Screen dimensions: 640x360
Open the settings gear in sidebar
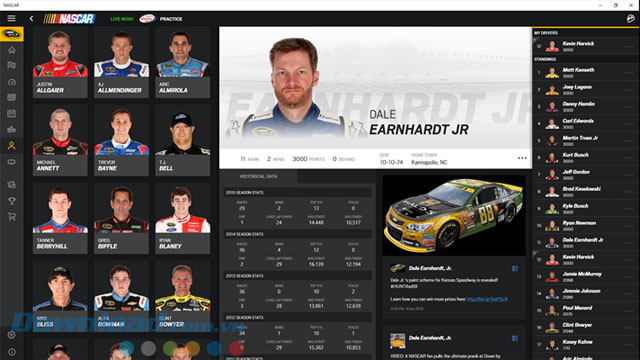pos(11,335)
